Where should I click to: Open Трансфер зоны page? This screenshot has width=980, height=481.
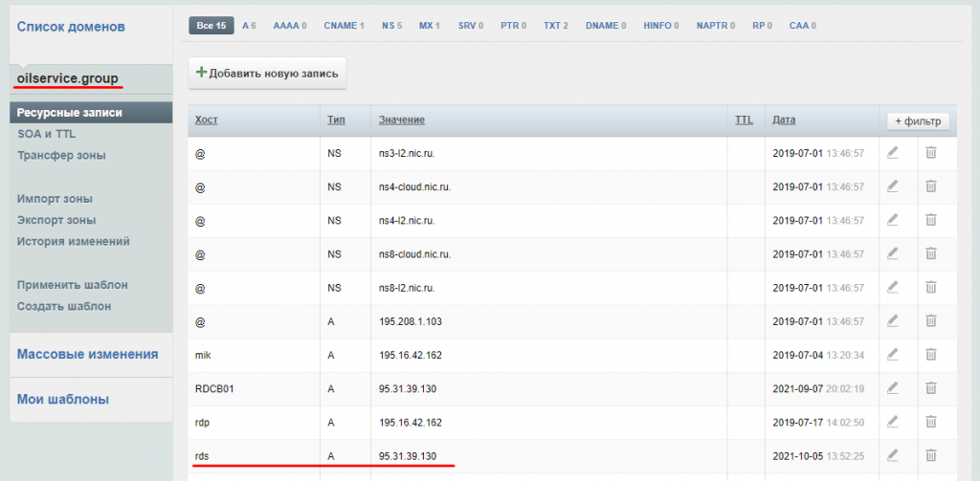(62, 156)
